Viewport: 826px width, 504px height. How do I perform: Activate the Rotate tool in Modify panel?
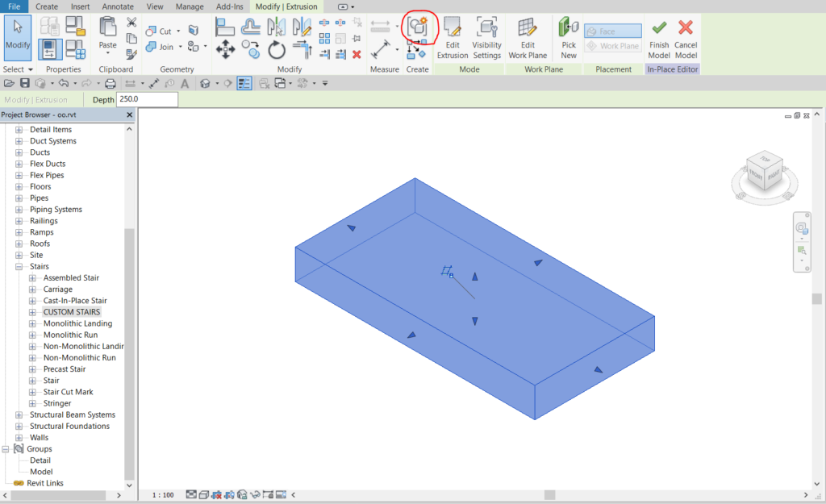tap(275, 50)
